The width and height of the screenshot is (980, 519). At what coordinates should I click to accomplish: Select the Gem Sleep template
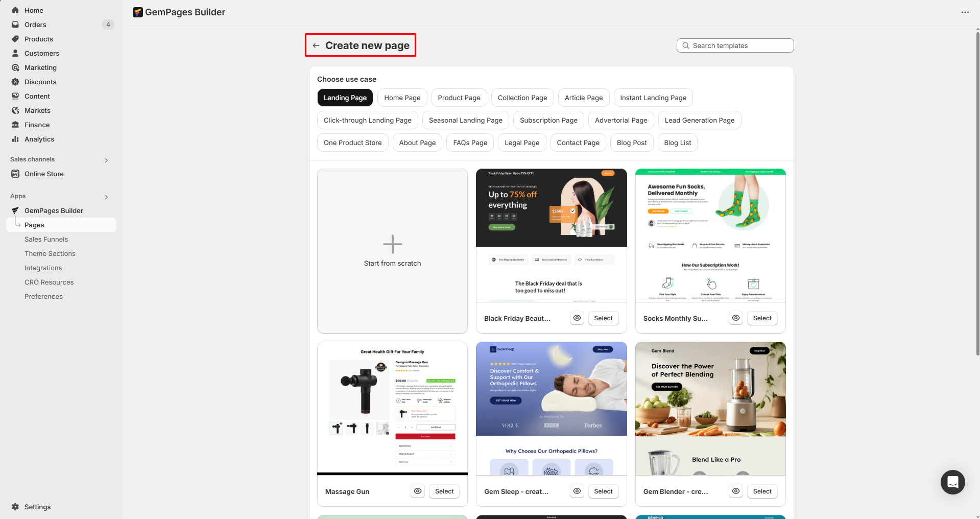[603, 491]
